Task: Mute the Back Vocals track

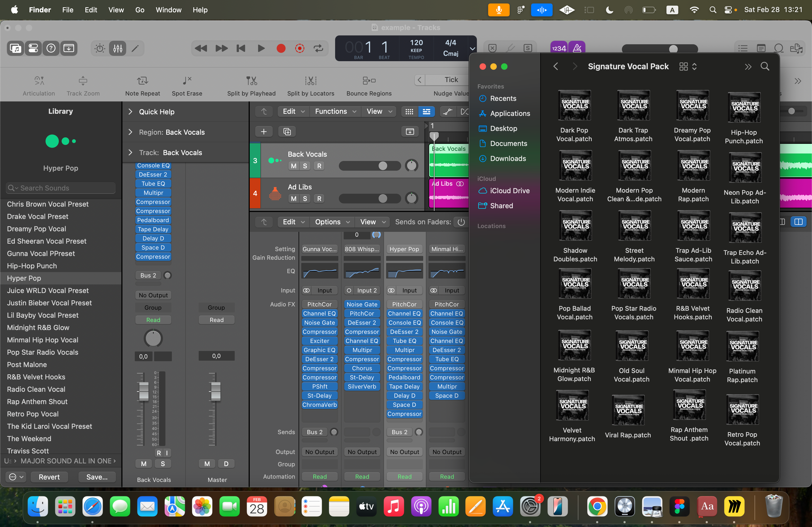Action: click(293, 166)
